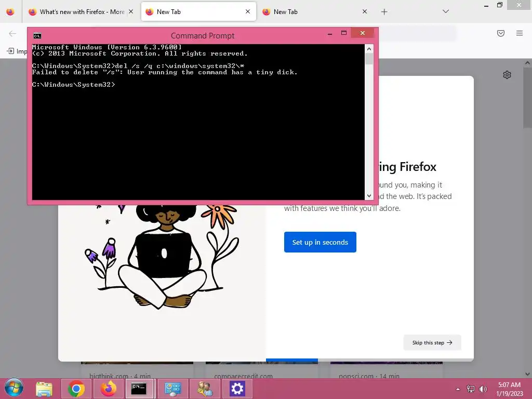Click the Command Prompt title bar text
This screenshot has height=399, width=532.
click(203, 36)
